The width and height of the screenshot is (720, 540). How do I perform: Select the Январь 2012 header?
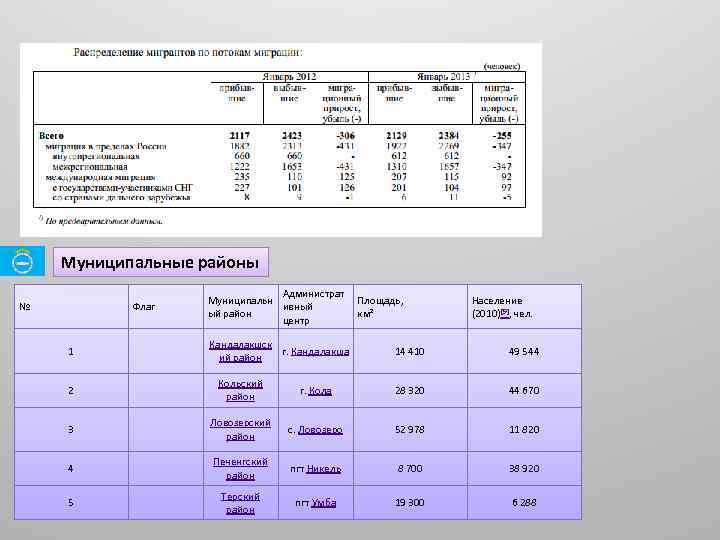(x=289, y=77)
